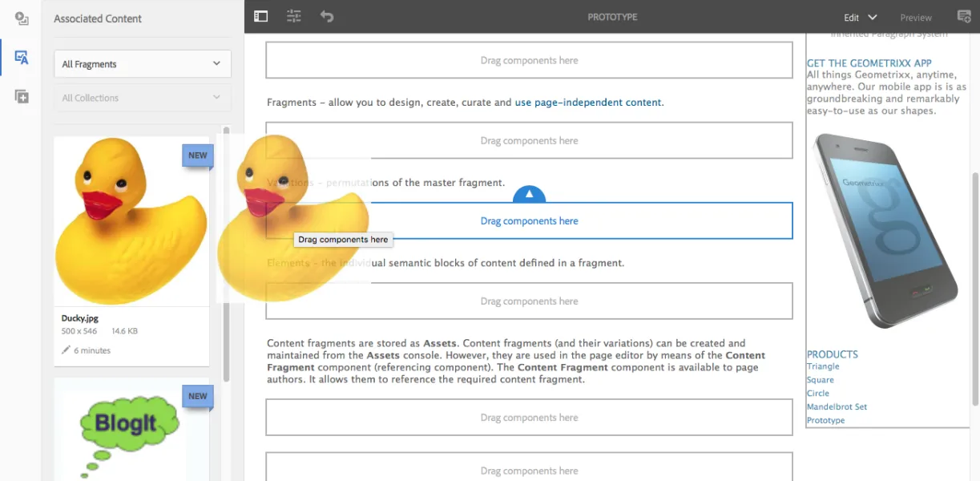980x481 pixels.
Task: Follow the use page-independent content link
Action: point(588,103)
